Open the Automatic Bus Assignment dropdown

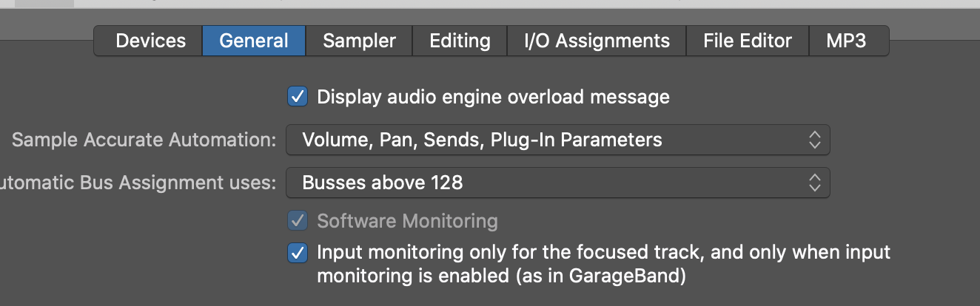pyautogui.click(x=557, y=183)
